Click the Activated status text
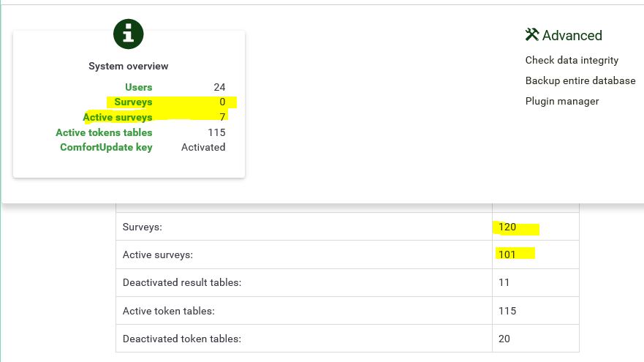This screenshot has width=644, height=362. point(203,147)
